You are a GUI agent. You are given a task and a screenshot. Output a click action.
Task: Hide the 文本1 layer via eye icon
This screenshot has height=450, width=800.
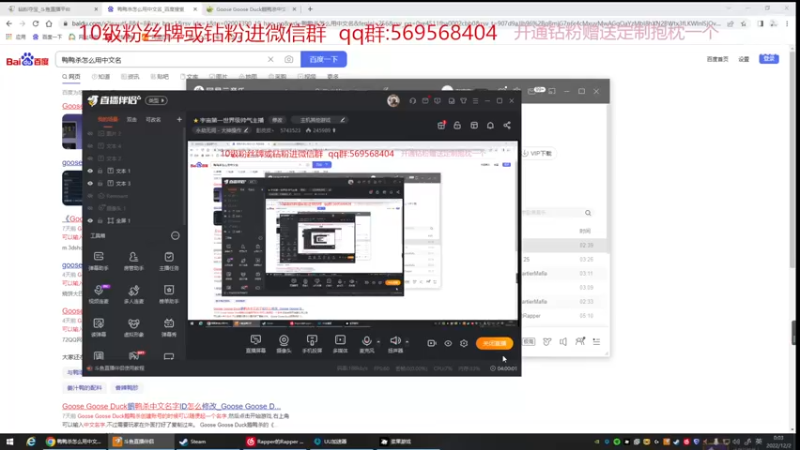click(x=90, y=171)
